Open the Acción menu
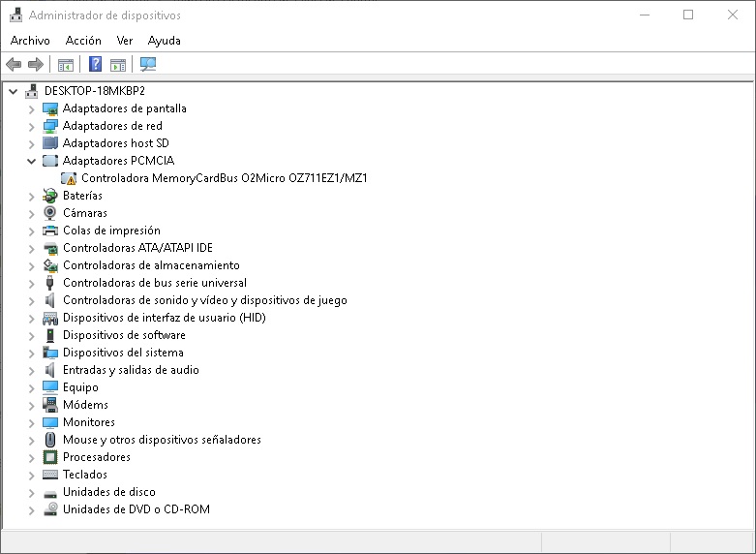This screenshot has height=554, width=756. [83, 41]
